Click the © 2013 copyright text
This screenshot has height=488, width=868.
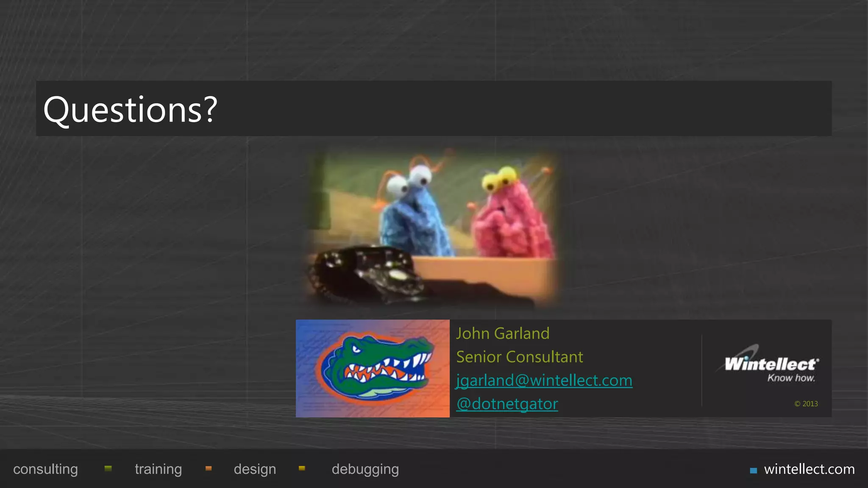[x=806, y=404]
